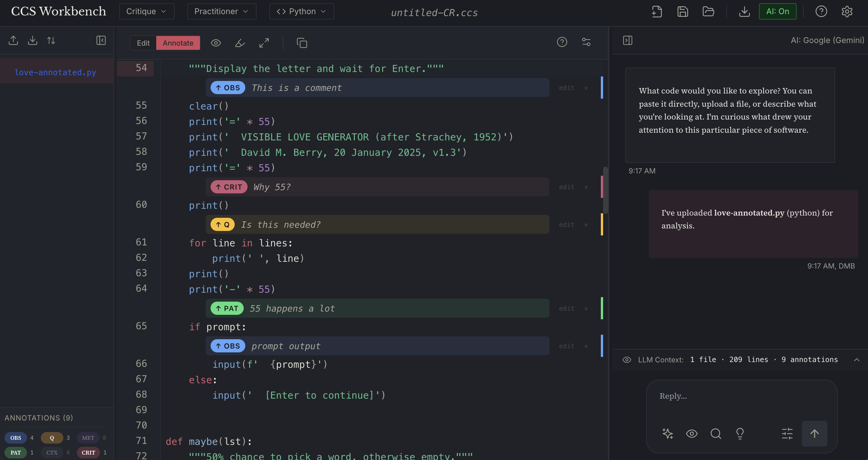The width and height of the screenshot is (868, 460).
Task: Click the lightbulb icon in the chat input
Action: coord(740,433)
